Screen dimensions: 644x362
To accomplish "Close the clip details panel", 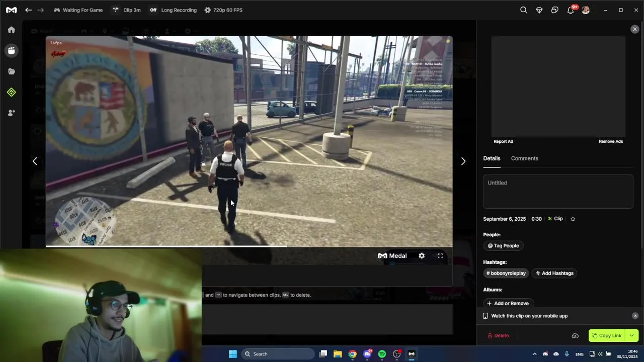I will pos(635,29).
